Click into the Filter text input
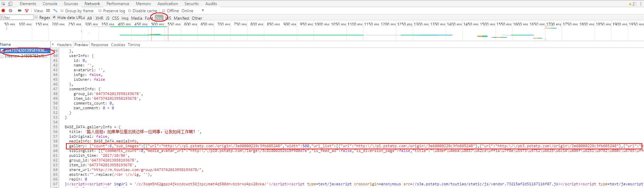 (17, 17)
